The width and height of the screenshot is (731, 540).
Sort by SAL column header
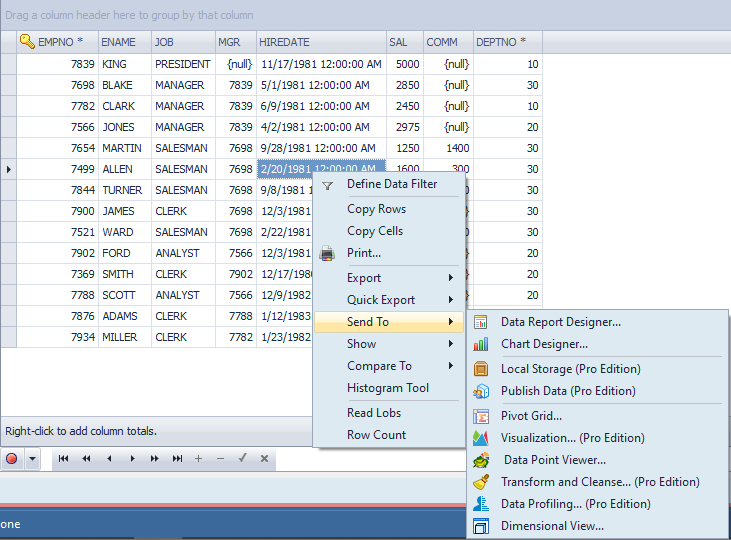pyautogui.click(x=405, y=42)
